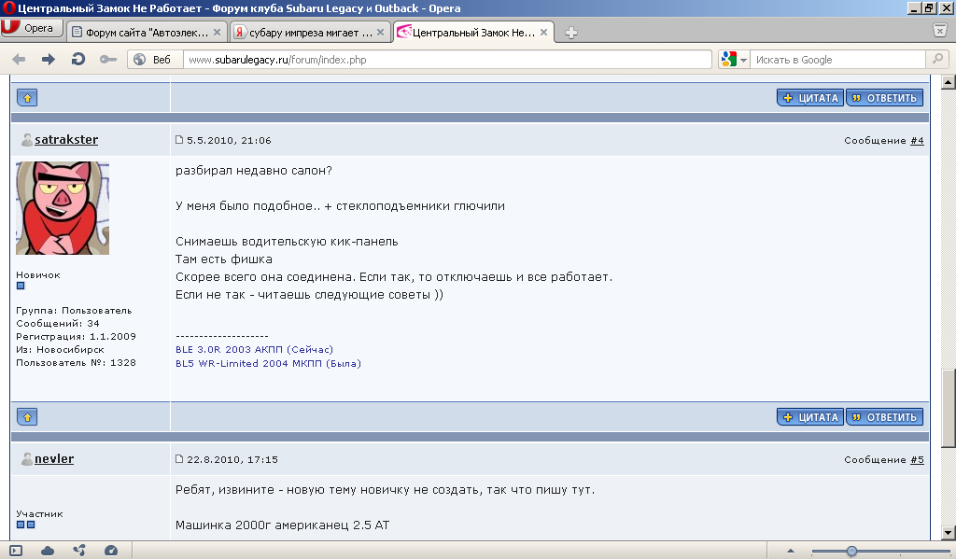
Task: Click the scroll down arrow button
Action: pyautogui.click(x=949, y=533)
